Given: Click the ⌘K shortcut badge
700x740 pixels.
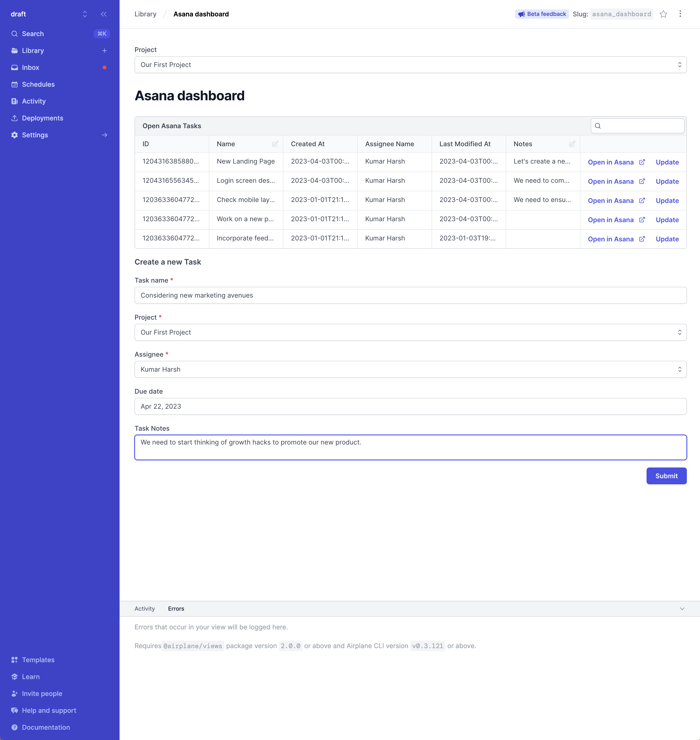Looking at the screenshot, I should point(102,34).
